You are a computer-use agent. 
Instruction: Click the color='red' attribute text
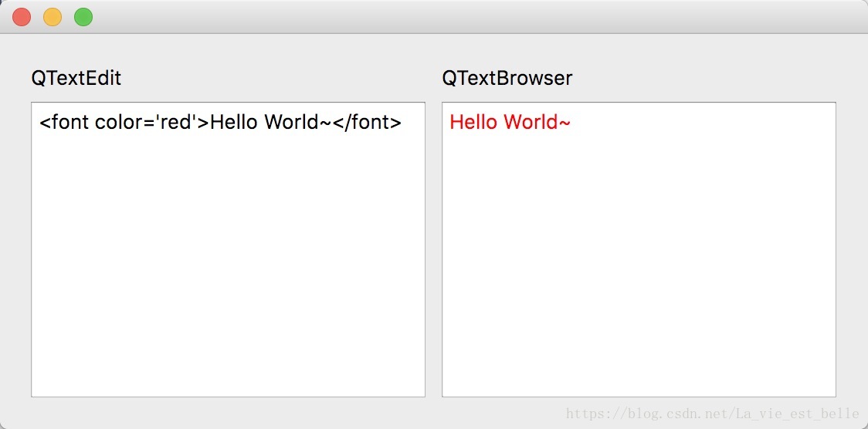click(147, 122)
